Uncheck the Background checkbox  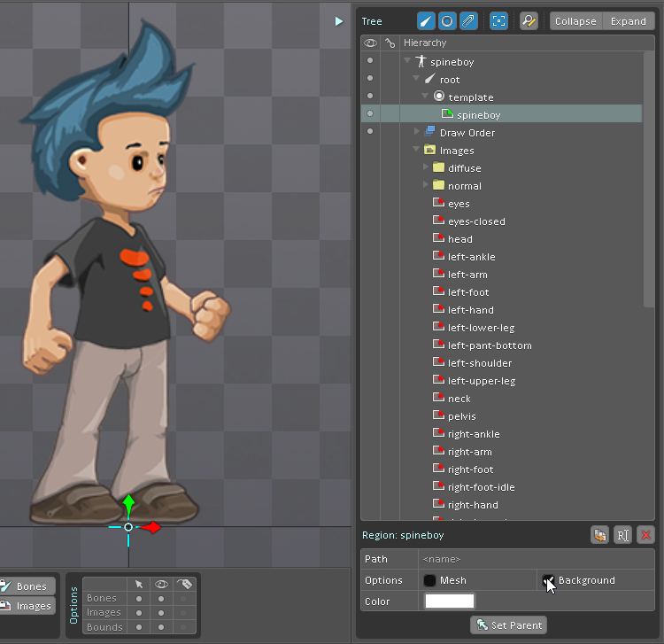click(x=548, y=580)
